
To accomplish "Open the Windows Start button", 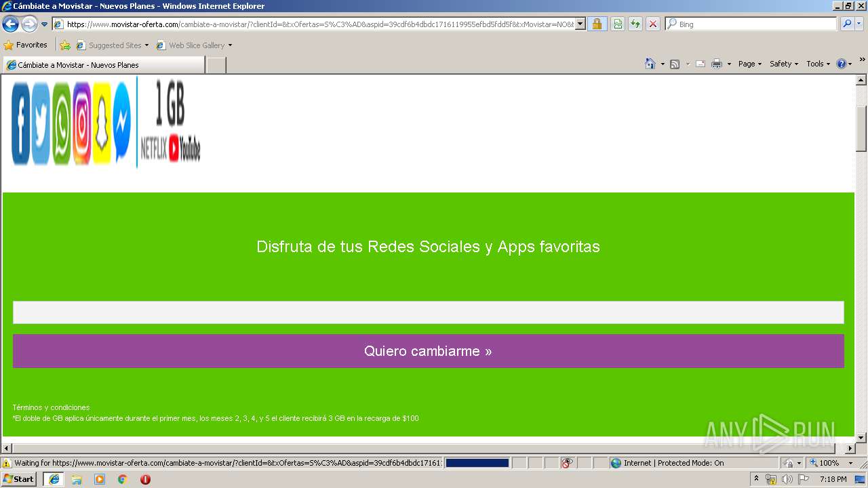I will click(19, 479).
